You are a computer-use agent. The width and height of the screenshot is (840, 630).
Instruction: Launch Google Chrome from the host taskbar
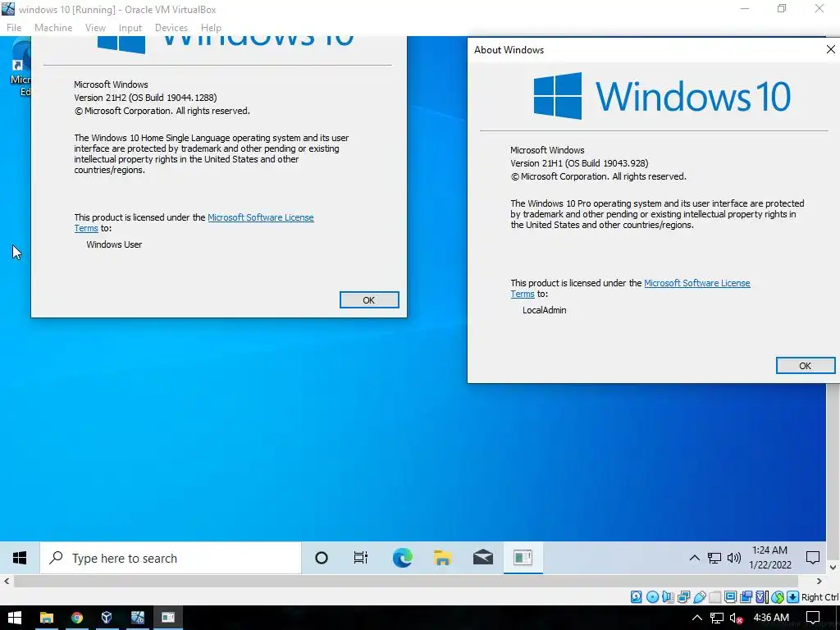click(76, 618)
